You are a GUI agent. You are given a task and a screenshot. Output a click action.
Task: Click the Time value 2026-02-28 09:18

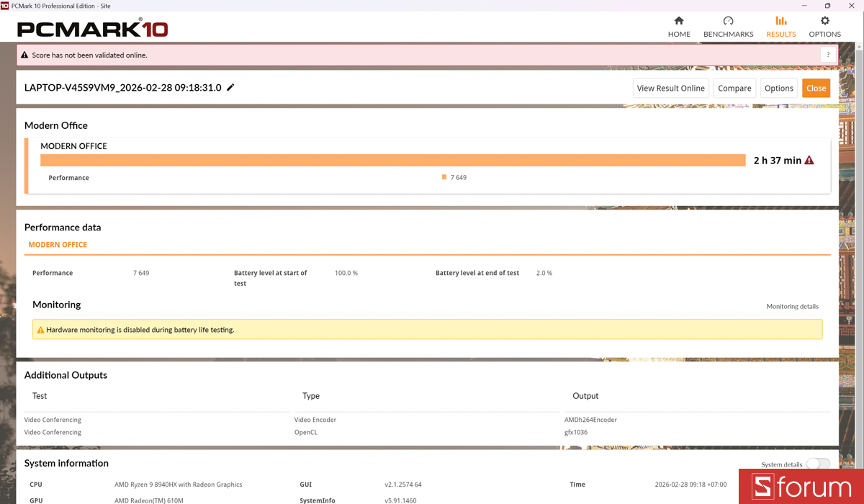(691, 485)
